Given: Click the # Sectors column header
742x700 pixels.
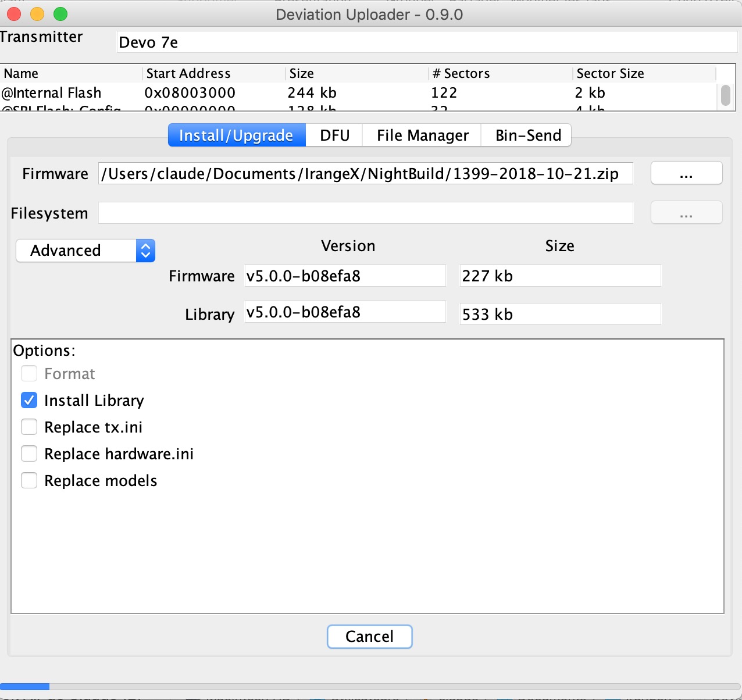Looking at the screenshot, I should pos(501,73).
